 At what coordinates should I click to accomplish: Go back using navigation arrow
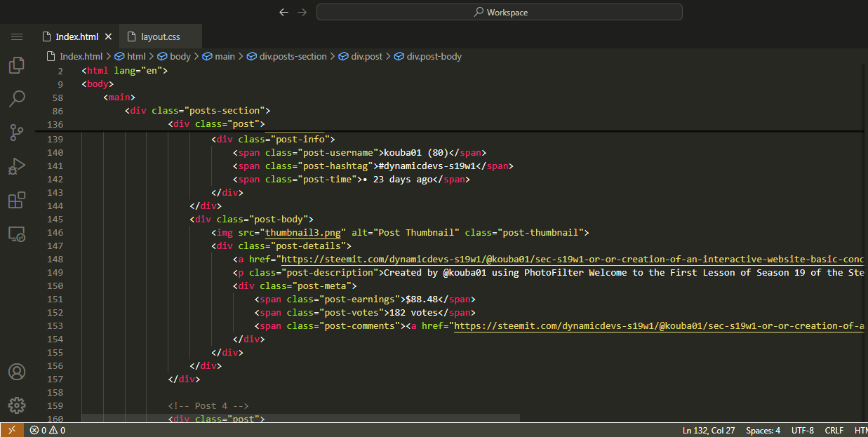click(x=283, y=12)
